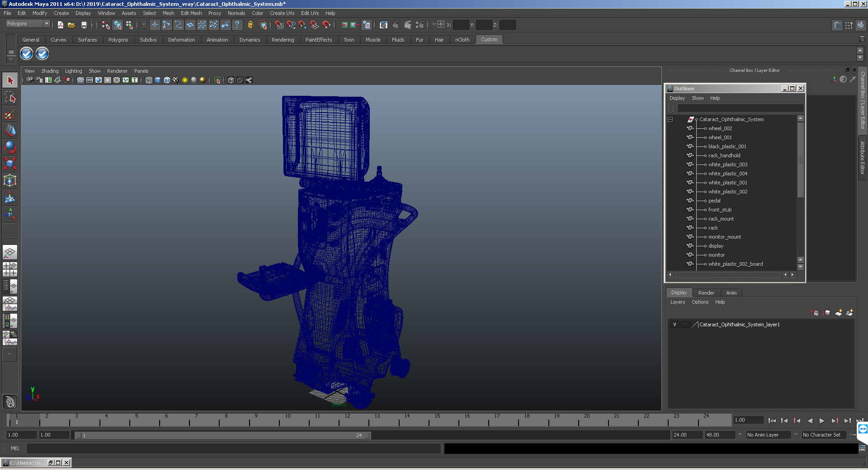Click the open scene folder icon
The image size is (868, 470).
coord(71,25)
